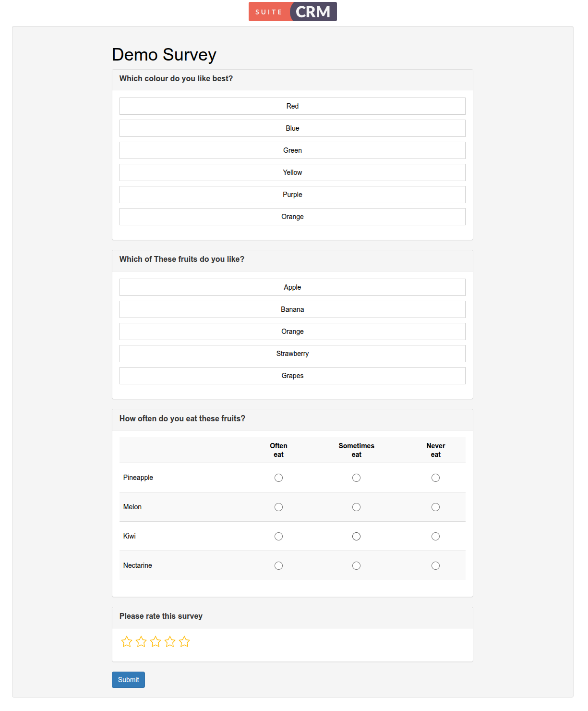Select Apple in the fruits question
588x711 pixels.
292,287
